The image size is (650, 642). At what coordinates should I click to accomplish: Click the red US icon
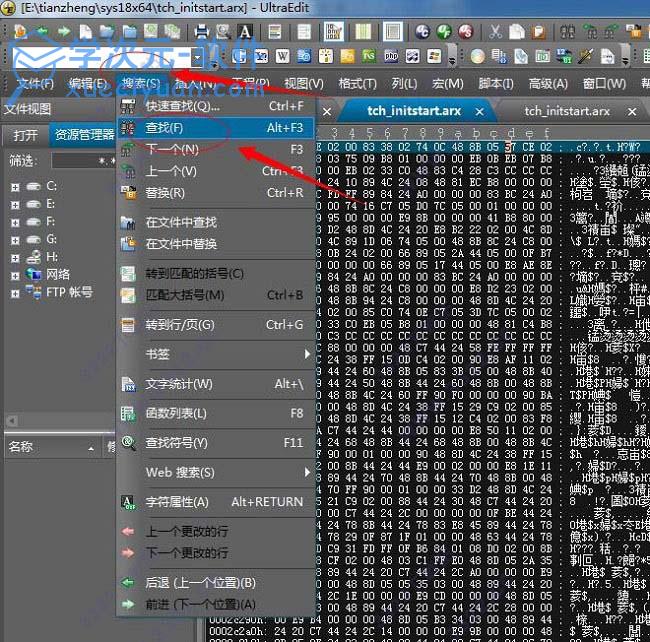466,31
